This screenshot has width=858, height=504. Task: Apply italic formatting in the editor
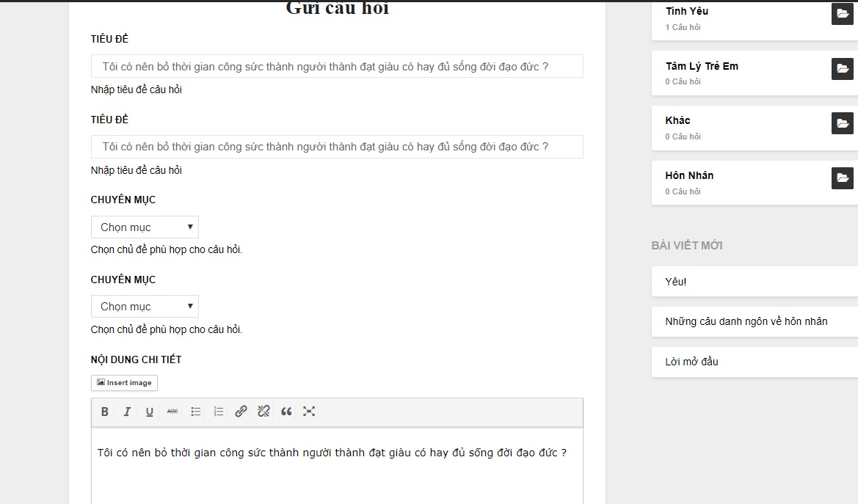point(127,412)
